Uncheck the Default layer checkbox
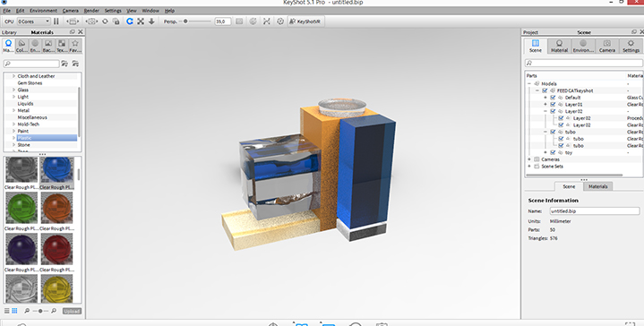 click(x=553, y=98)
